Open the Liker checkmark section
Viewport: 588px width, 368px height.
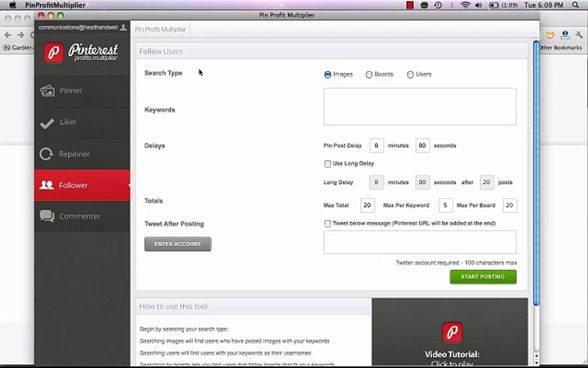82,123
